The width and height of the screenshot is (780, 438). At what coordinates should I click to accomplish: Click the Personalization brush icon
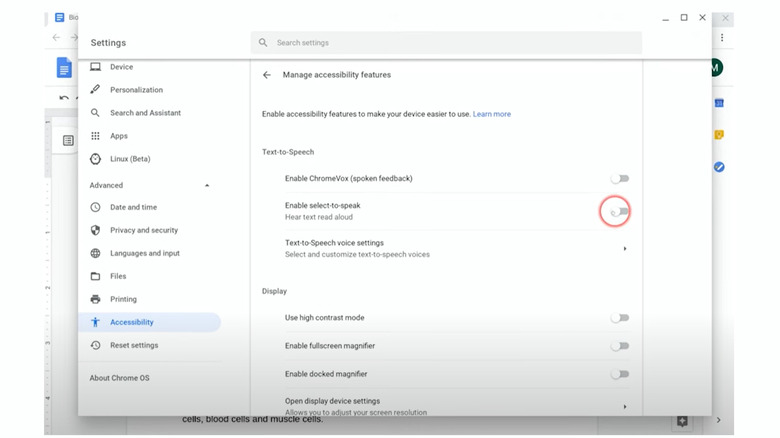click(95, 90)
